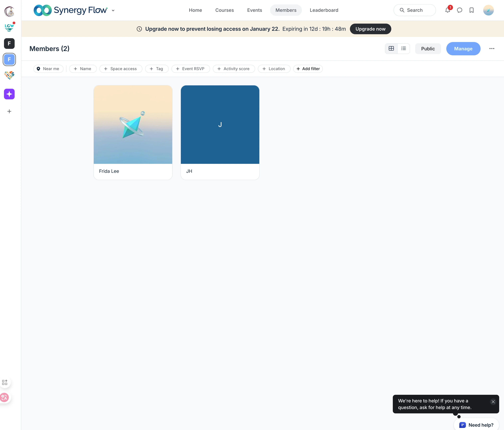Switch to the LGW community

(9, 27)
